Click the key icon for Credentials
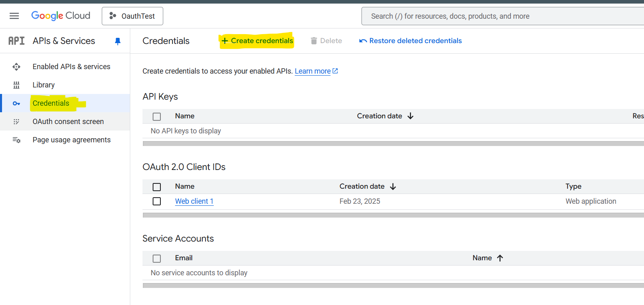This screenshot has height=305, width=644. coord(16,103)
